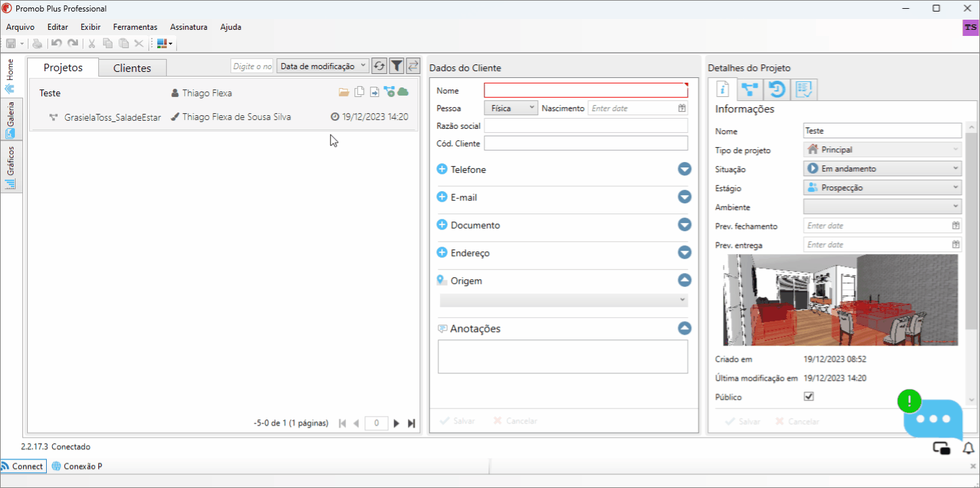Toggle the Público checkbox
Image resolution: width=980 pixels, height=488 pixels.
[809, 396]
